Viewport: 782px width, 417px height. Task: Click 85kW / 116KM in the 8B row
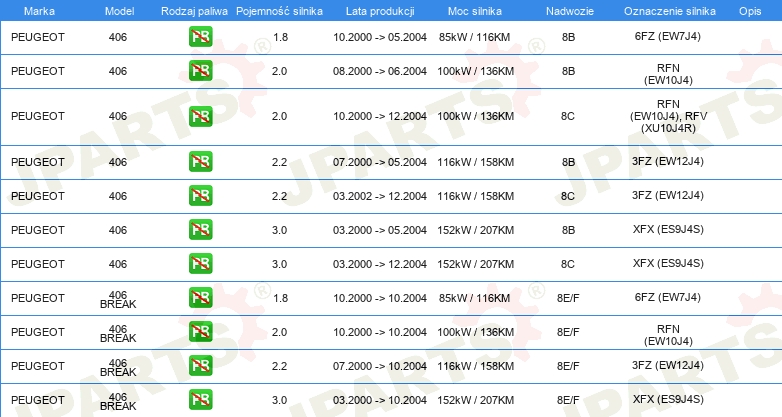(x=475, y=37)
